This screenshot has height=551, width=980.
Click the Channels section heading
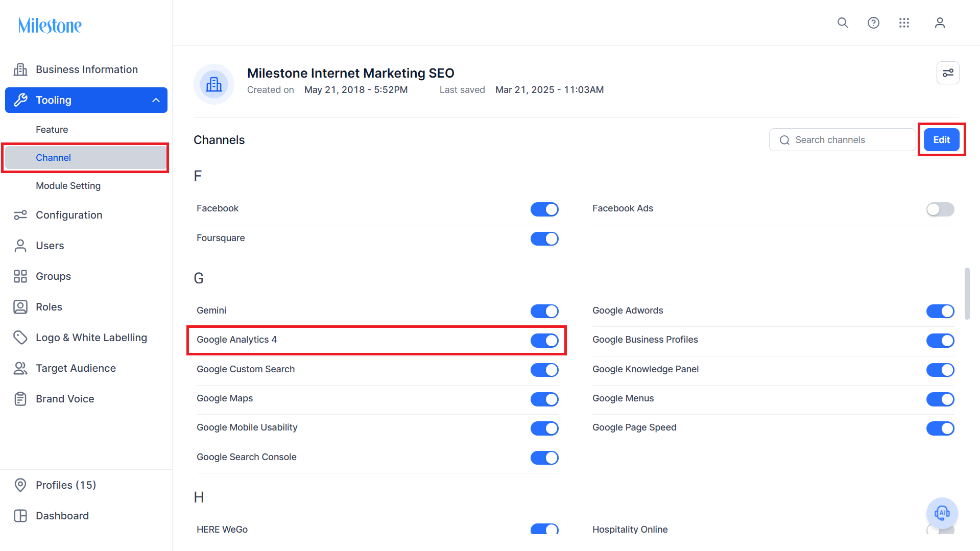pos(219,140)
